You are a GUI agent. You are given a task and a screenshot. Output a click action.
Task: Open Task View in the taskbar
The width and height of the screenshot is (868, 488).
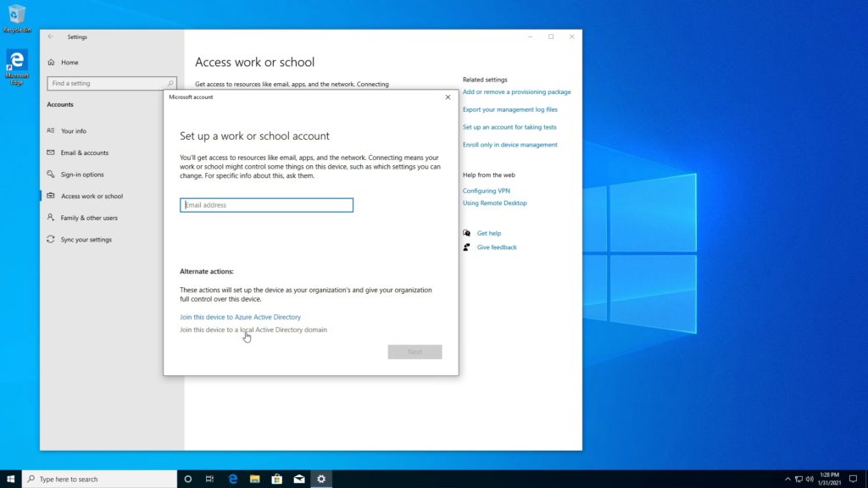[x=209, y=479]
